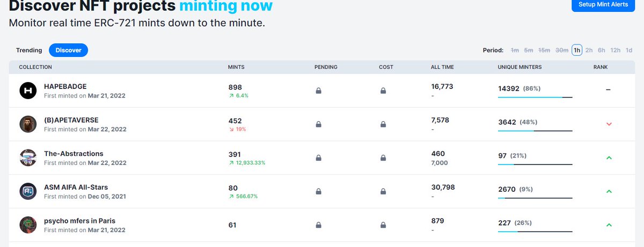Image resolution: width=644 pixels, height=247 pixels.
Task: Click (B)APETAVERSE pending lock icon
Action: coord(318,124)
